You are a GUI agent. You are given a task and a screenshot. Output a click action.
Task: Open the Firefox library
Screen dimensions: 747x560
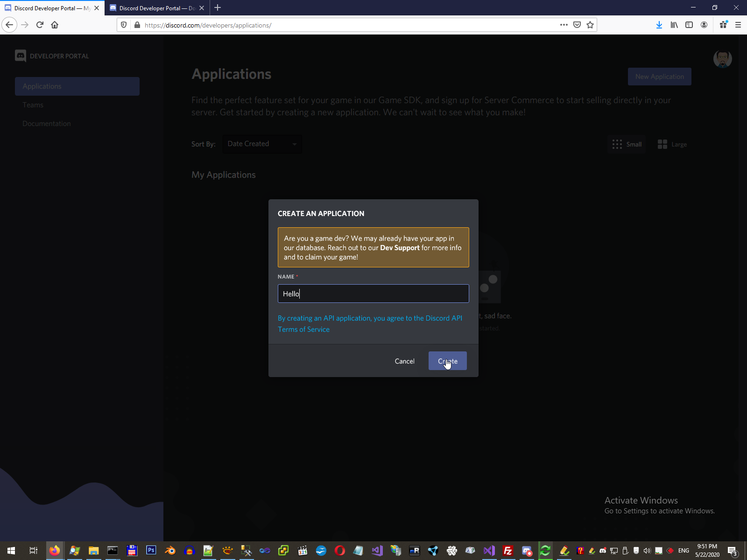click(674, 25)
